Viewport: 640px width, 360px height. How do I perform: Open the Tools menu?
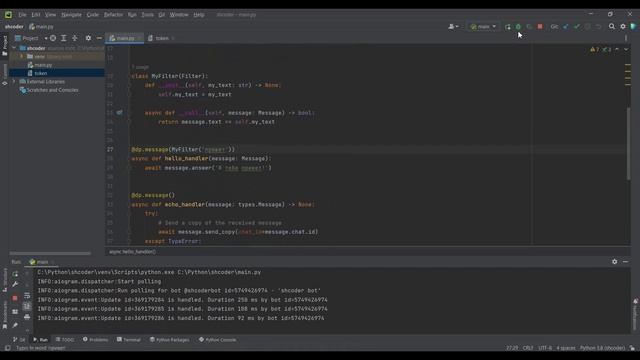pyautogui.click(x=147, y=15)
